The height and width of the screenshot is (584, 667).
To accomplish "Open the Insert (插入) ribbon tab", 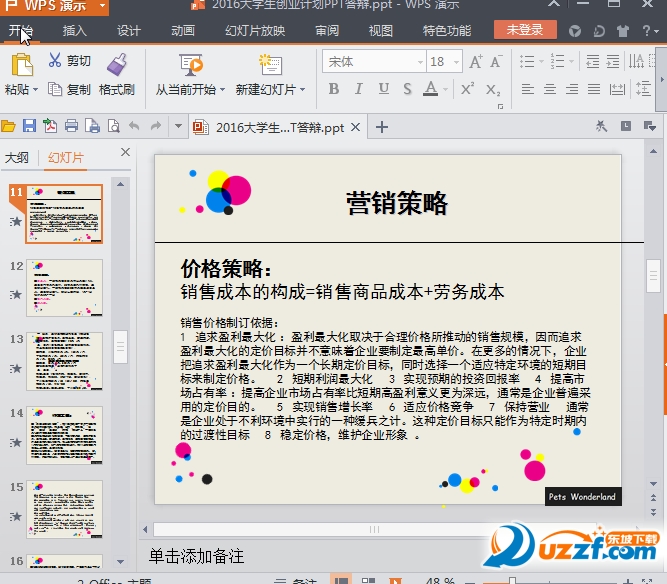I will click(75, 30).
